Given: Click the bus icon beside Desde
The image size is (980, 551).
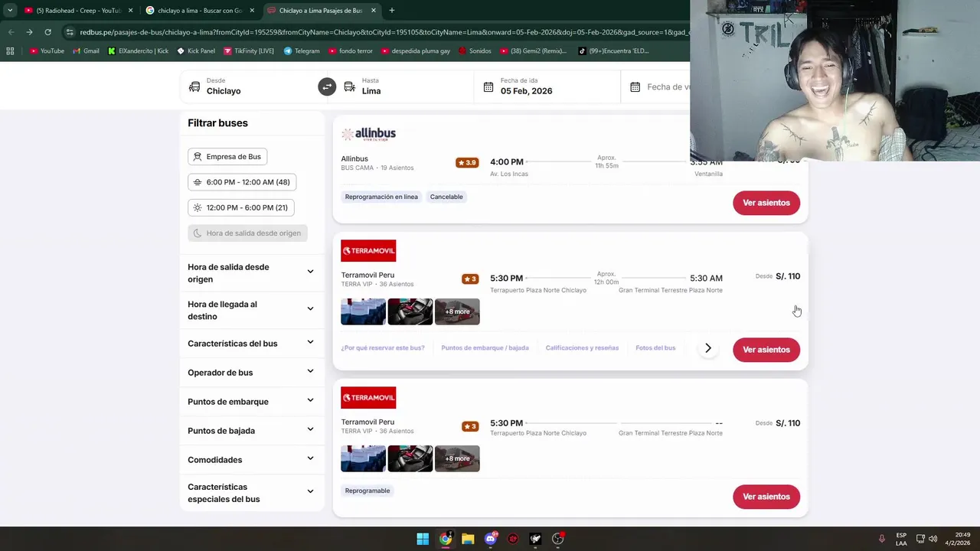Looking at the screenshot, I should tap(194, 86).
